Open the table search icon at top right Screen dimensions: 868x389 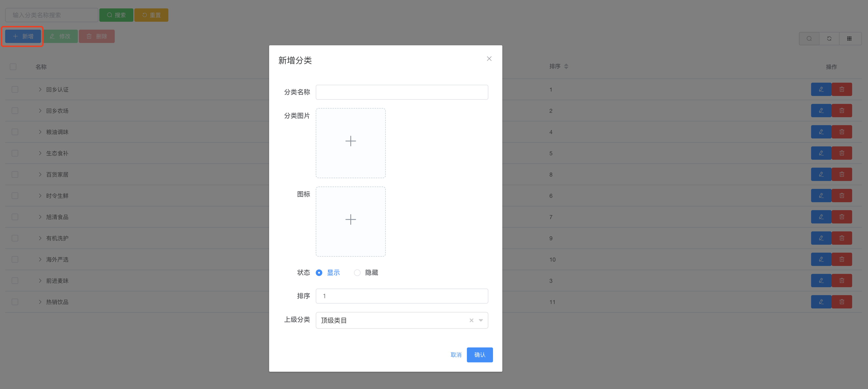click(x=809, y=38)
